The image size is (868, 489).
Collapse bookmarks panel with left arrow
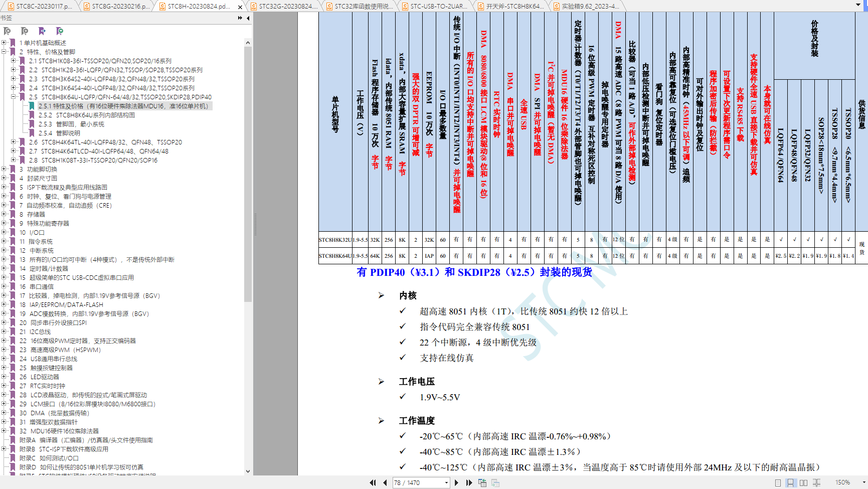[248, 18]
